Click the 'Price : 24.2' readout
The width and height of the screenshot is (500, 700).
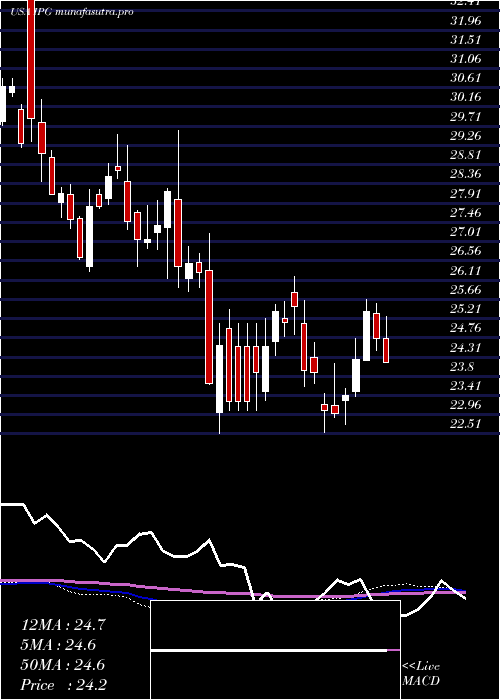[x=63, y=684]
